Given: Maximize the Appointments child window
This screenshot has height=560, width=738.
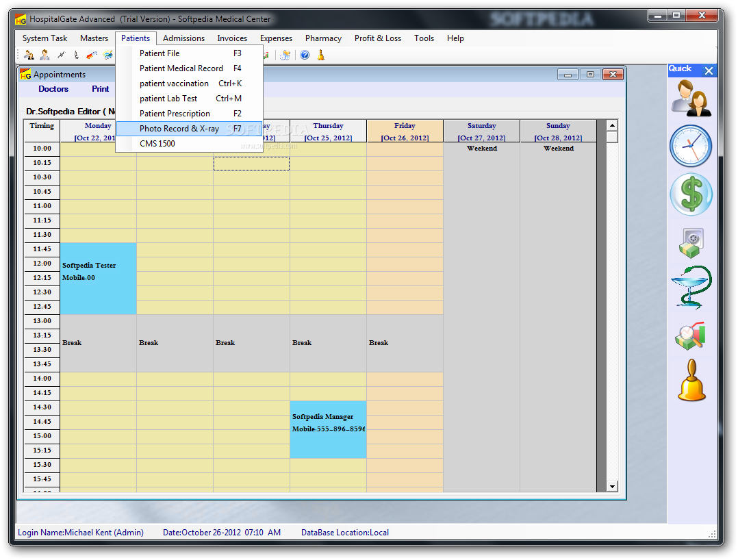Looking at the screenshot, I should tap(590, 75).
